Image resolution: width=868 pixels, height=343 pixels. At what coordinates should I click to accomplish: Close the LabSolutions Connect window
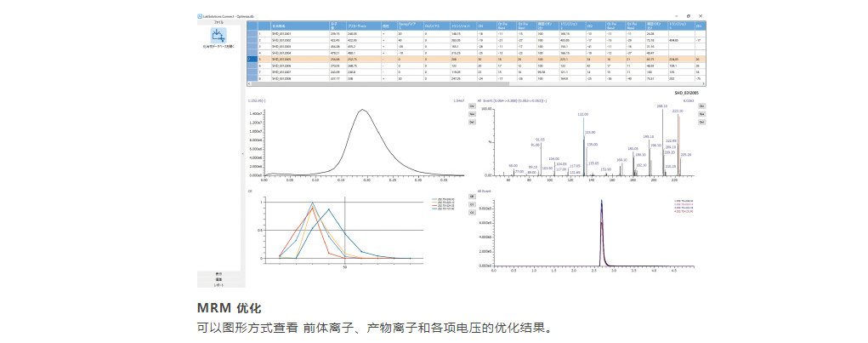pyautogui.click(x=701, y=16)
